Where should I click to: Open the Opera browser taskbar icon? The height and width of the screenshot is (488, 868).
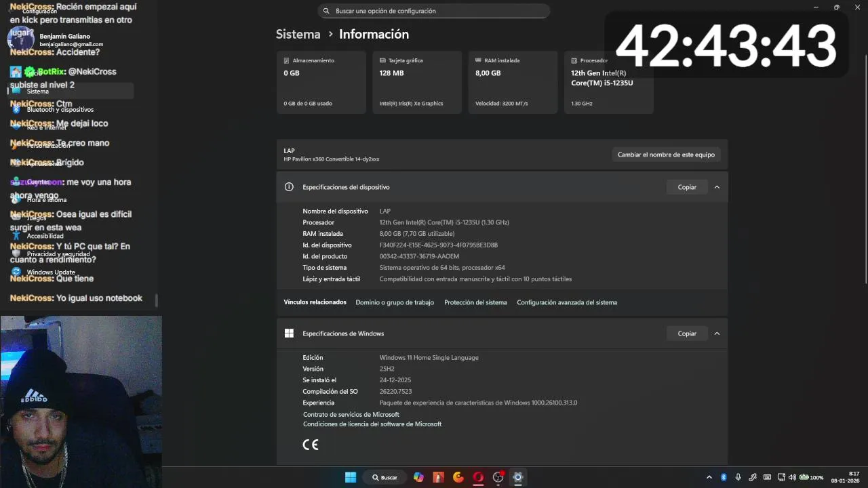click(x=478, y=477)
